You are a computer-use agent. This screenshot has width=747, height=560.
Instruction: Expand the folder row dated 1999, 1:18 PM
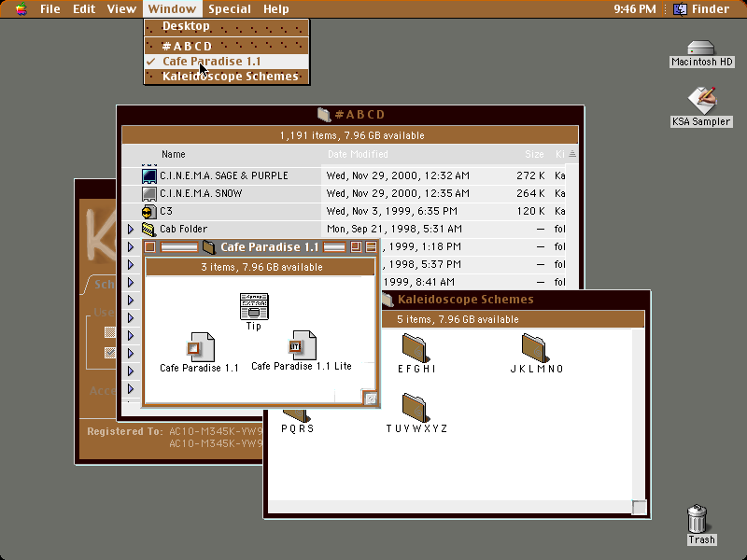point(131,246)
